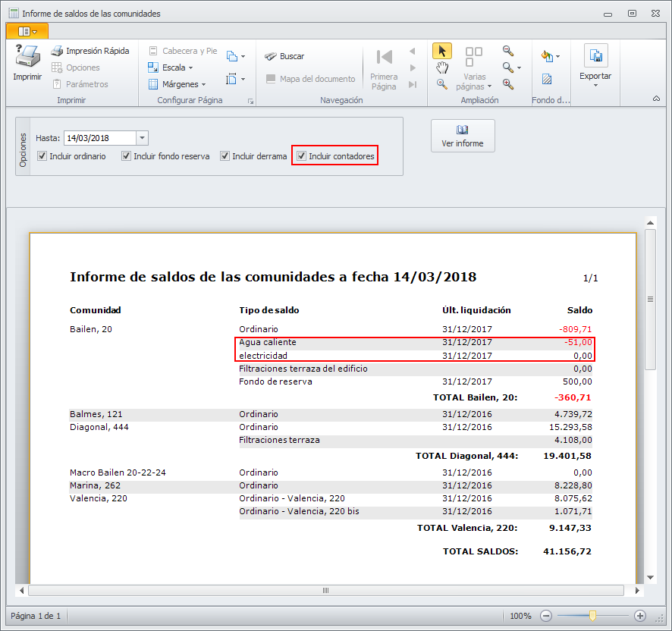Select the hand pan tool
The height and width of the screenshot is (631, 672).
[441, 67]
